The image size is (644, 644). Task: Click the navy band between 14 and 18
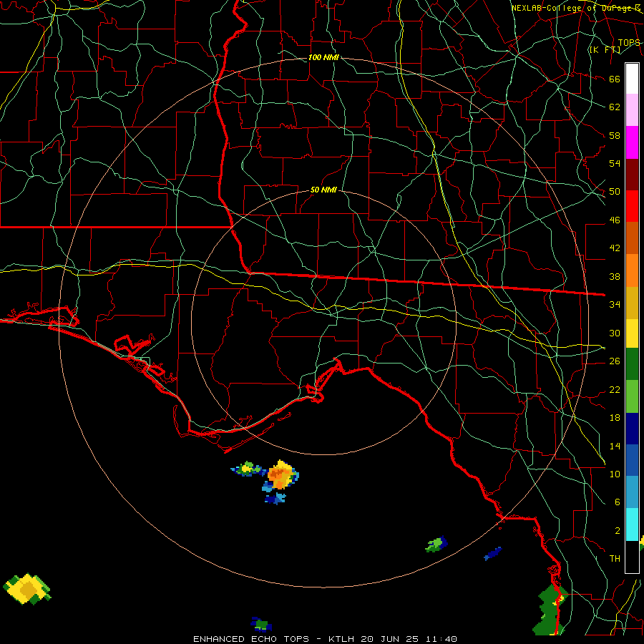click(x=632, y=429)
